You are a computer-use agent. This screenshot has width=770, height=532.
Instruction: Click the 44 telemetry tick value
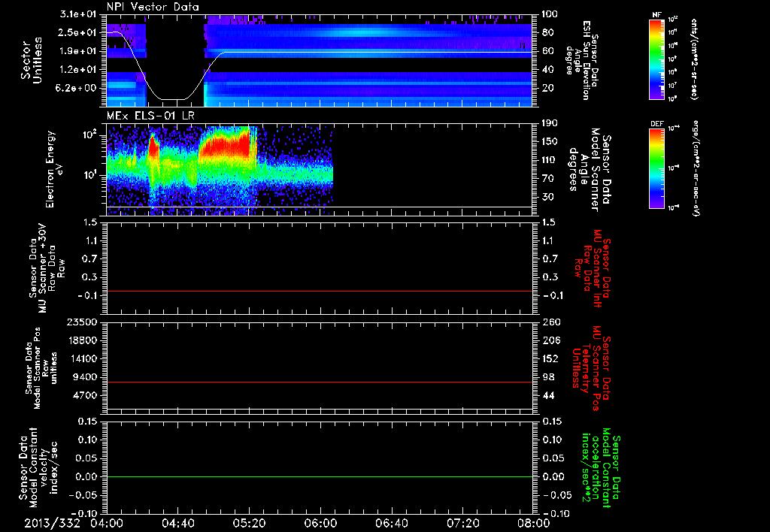(x=548, y=395)
